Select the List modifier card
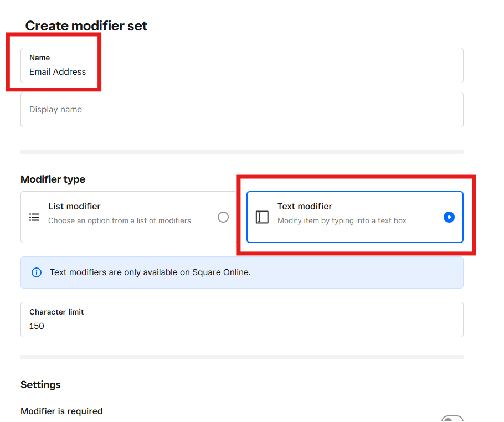The width and height of the screenshot is (504, 422). tap(128, 217)
